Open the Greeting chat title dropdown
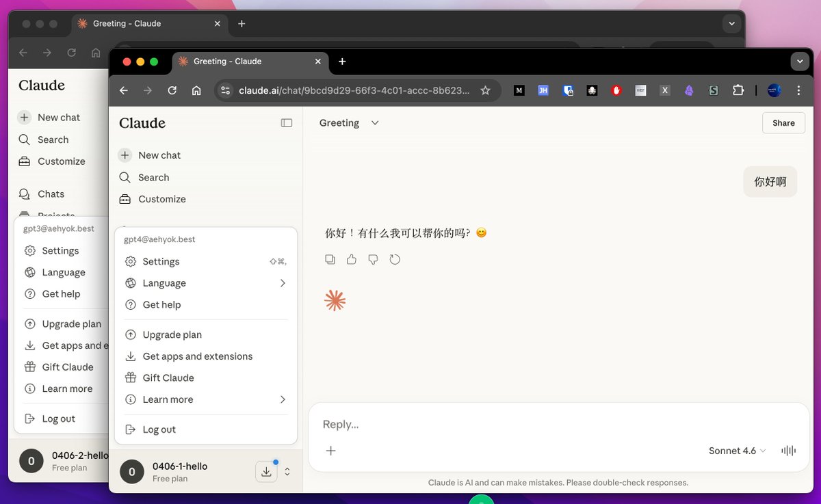This screenshot has height=504, width=821. click(349, 123)
